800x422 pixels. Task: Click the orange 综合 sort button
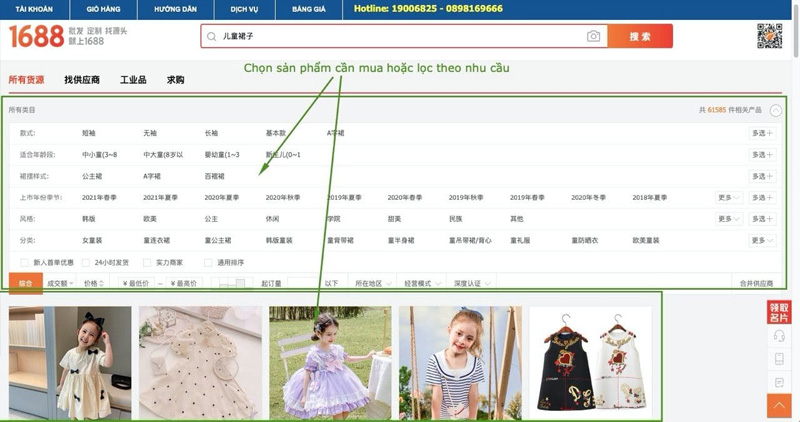pyautogui.click(x=26, y=283)
